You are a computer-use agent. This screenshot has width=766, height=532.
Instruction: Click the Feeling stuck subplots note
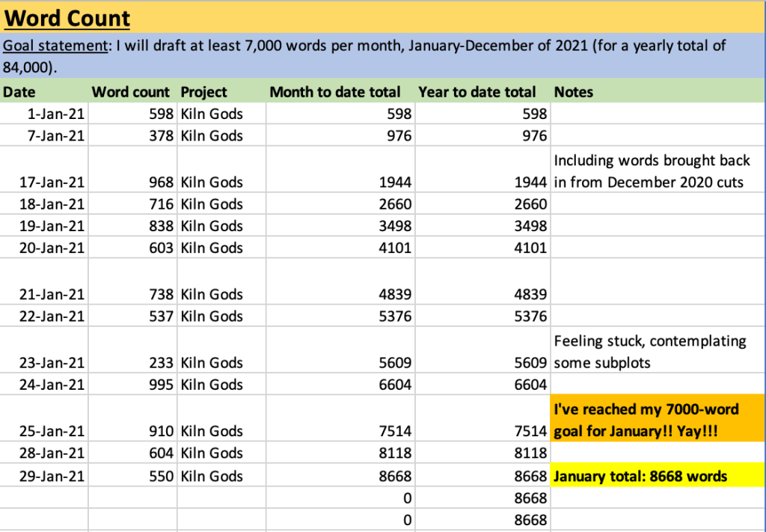click(x=658, y=350)
